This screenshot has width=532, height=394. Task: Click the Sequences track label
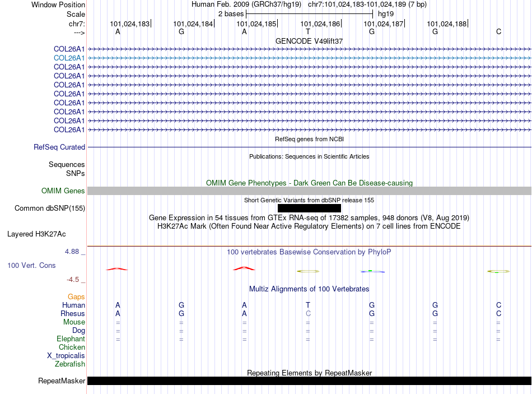pyautogui.click(x=67, y=164)
